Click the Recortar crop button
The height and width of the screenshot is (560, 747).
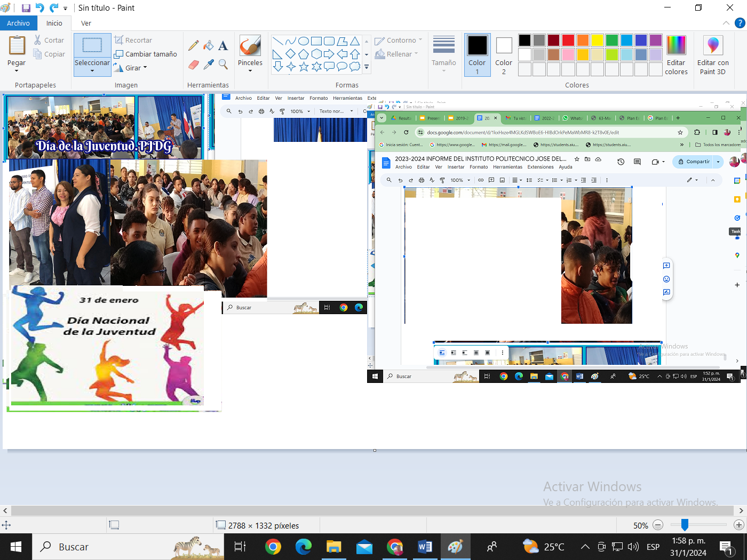pos(133,40)
